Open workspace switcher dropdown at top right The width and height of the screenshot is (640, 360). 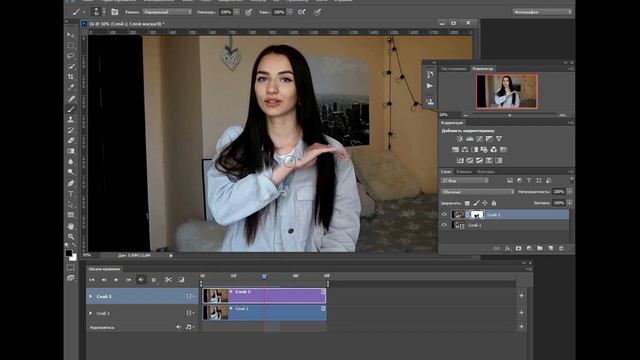click(542, 12)
